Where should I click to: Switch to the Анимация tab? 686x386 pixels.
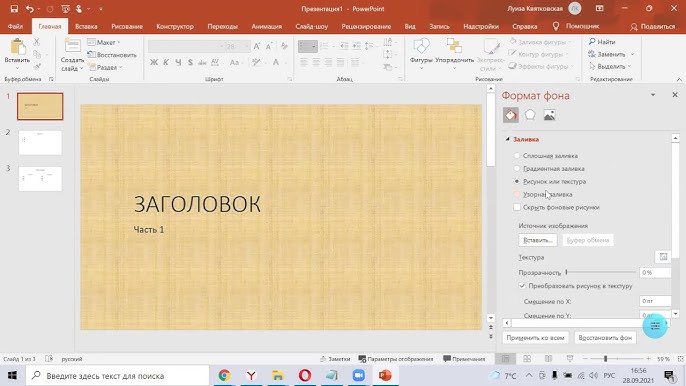[267, 27]
